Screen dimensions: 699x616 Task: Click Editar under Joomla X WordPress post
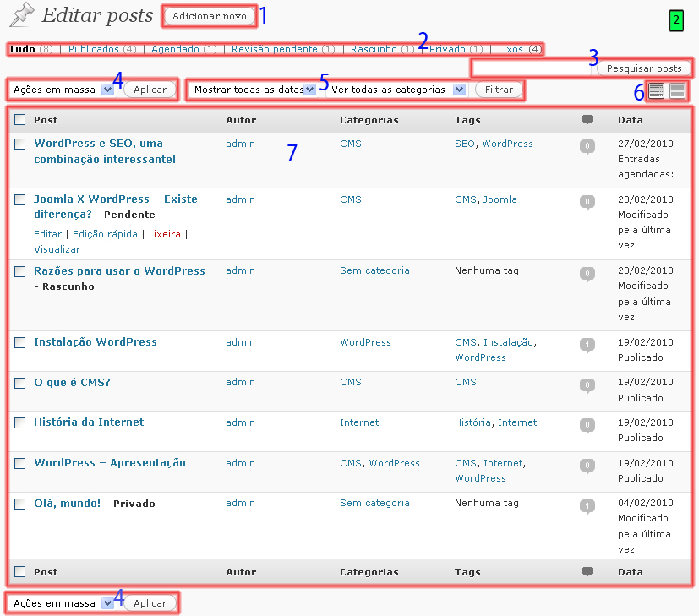47,234
